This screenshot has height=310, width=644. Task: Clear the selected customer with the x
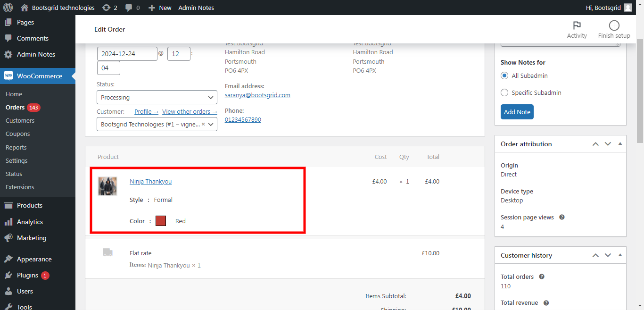pyautogui.click(x=203, y=124)
